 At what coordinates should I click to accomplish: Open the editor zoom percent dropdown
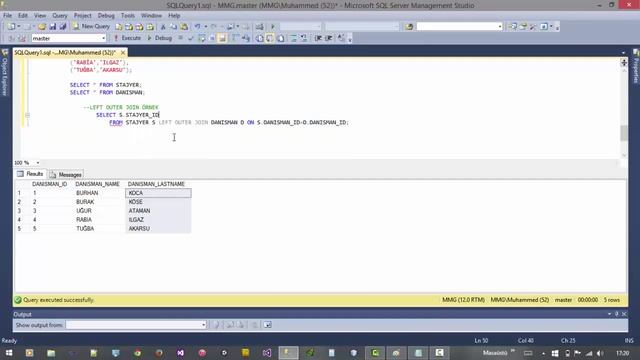point(38,163)
